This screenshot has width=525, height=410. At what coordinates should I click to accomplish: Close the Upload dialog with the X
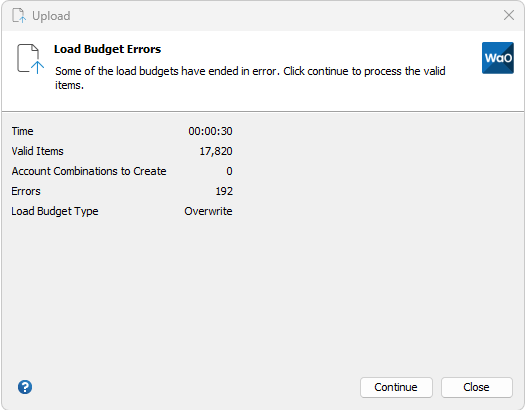click(509, 15)
